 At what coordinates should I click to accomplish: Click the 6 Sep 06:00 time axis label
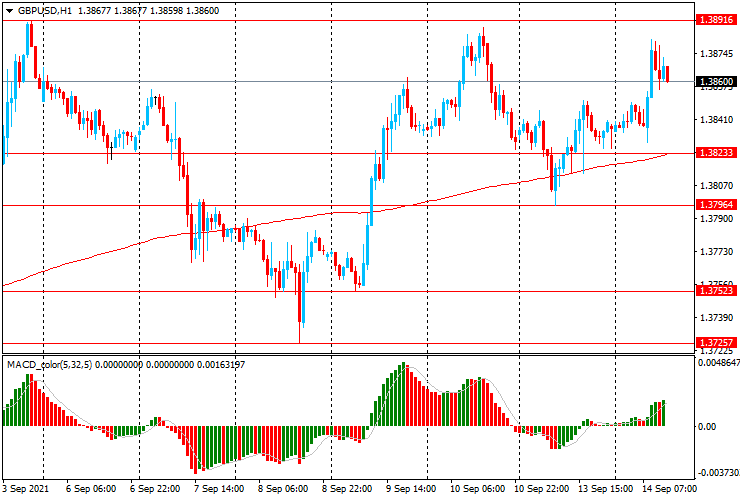[x=91, y=489]
